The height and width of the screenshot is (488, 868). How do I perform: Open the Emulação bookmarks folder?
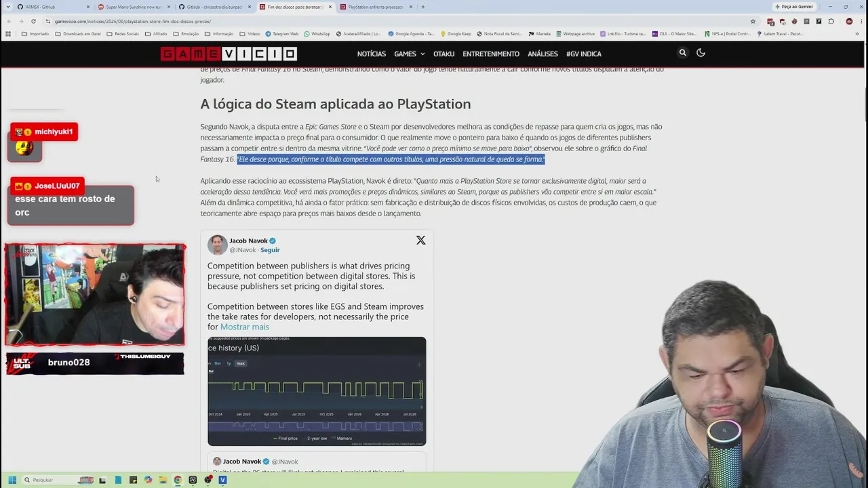[x=186, y=33]
